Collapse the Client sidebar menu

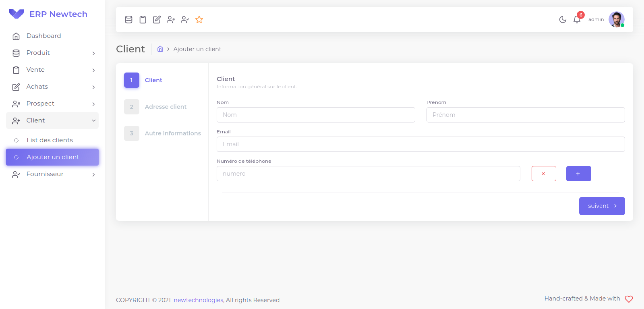[52, 120]
